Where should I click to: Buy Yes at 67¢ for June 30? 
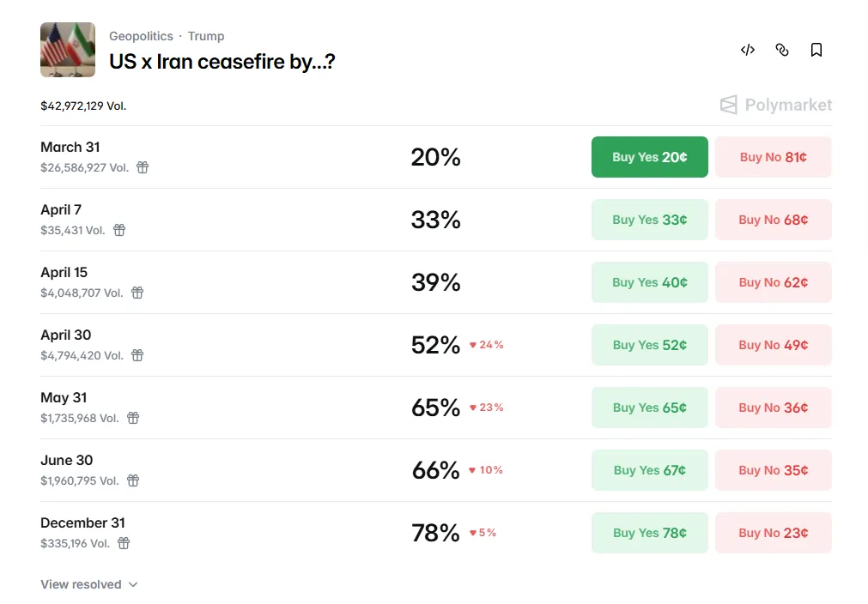(x=649, y=470)
